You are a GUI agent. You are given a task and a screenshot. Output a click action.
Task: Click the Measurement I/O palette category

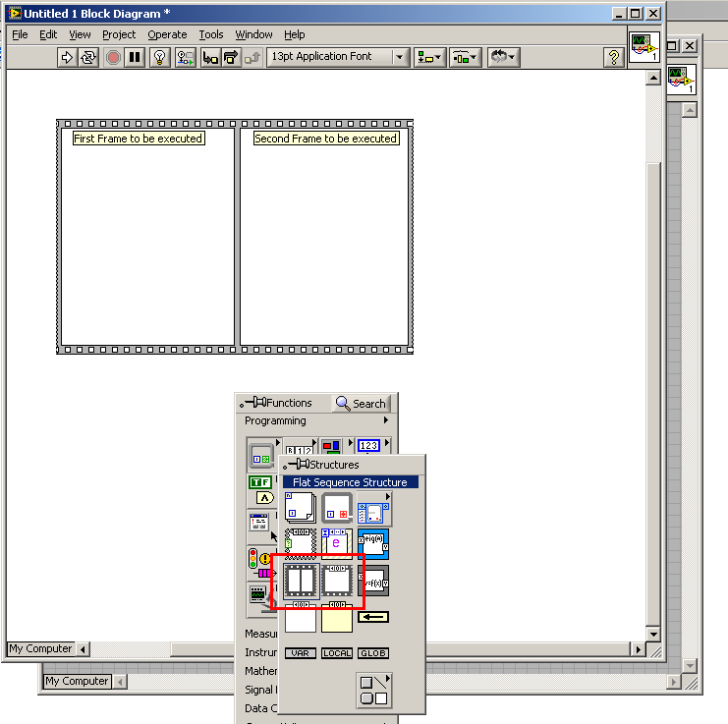pyautogui.click(x=261, y=634)
